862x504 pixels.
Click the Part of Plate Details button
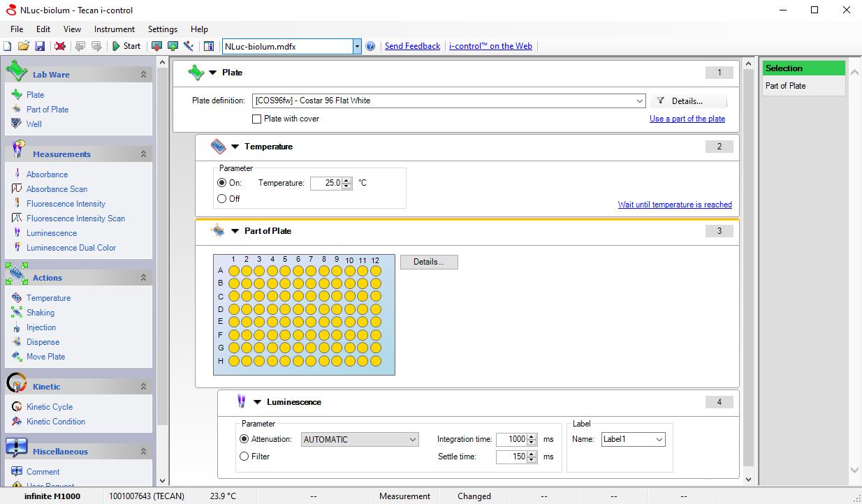pyautogui.click(x=429, y=262)
